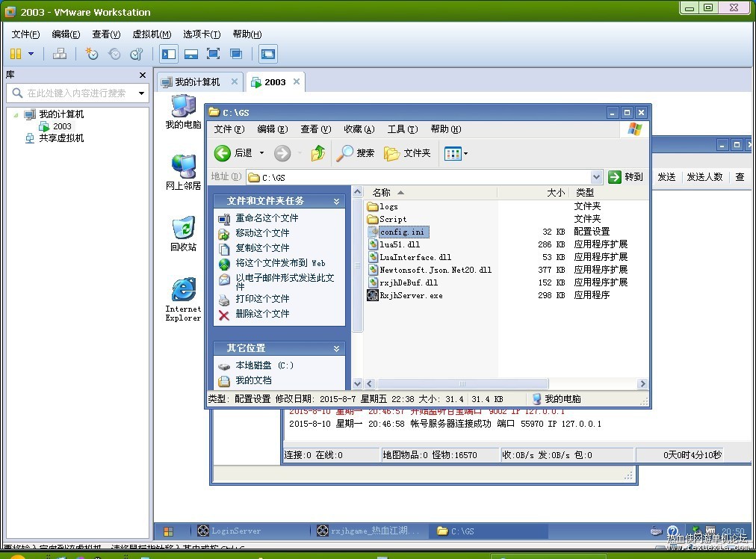Screen dimensions: 756x559
Task: Open the library search dropdown arrow
Action: [x=141, y=93]
